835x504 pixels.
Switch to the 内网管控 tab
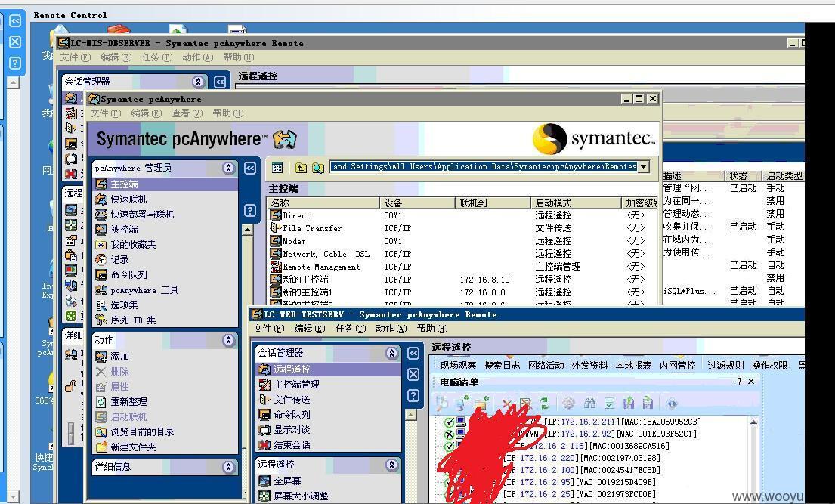coord(677,365)
